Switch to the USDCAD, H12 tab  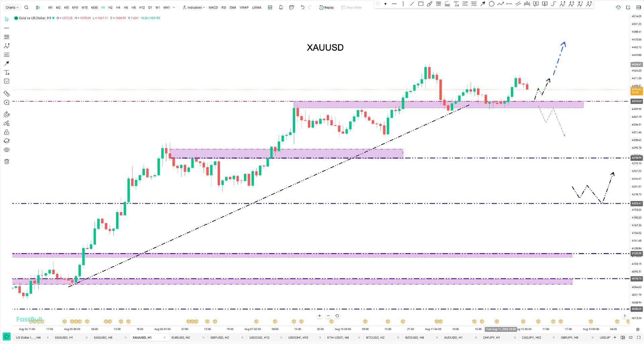click(259, 338)
